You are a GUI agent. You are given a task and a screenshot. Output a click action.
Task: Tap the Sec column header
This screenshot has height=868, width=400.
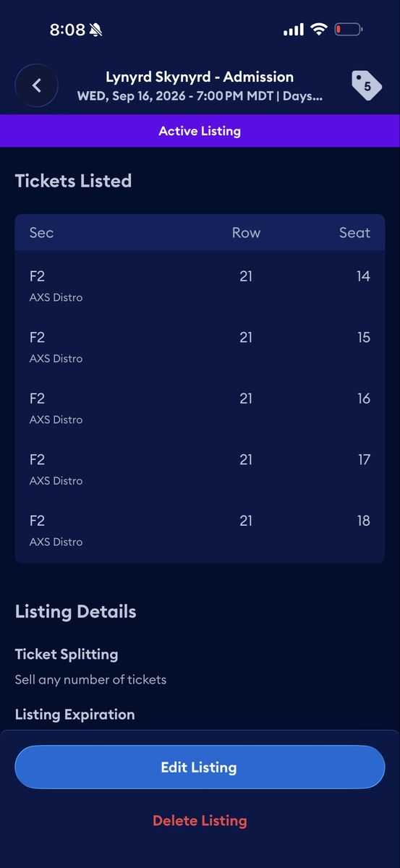(41, 232)
